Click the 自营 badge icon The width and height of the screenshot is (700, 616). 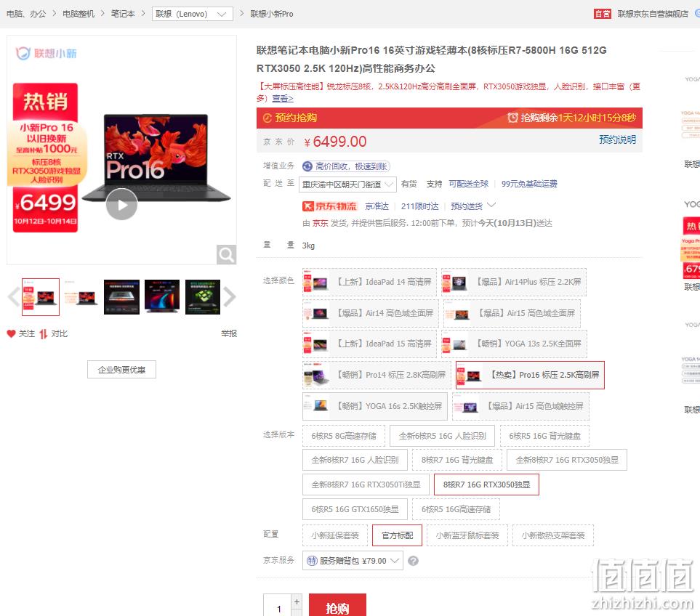click(602, 14)
